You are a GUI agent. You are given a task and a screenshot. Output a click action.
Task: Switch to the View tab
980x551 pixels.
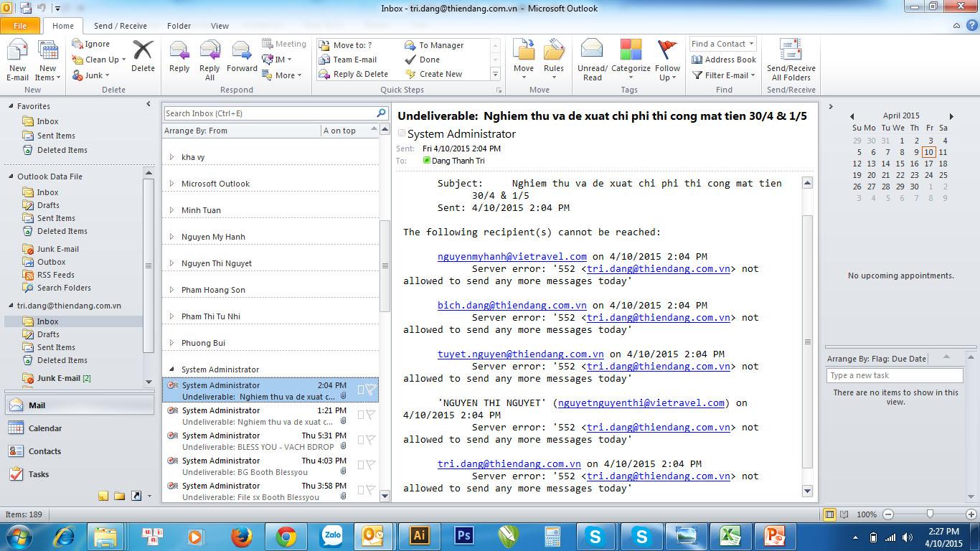pyautogui.click(x=220, y=26)
